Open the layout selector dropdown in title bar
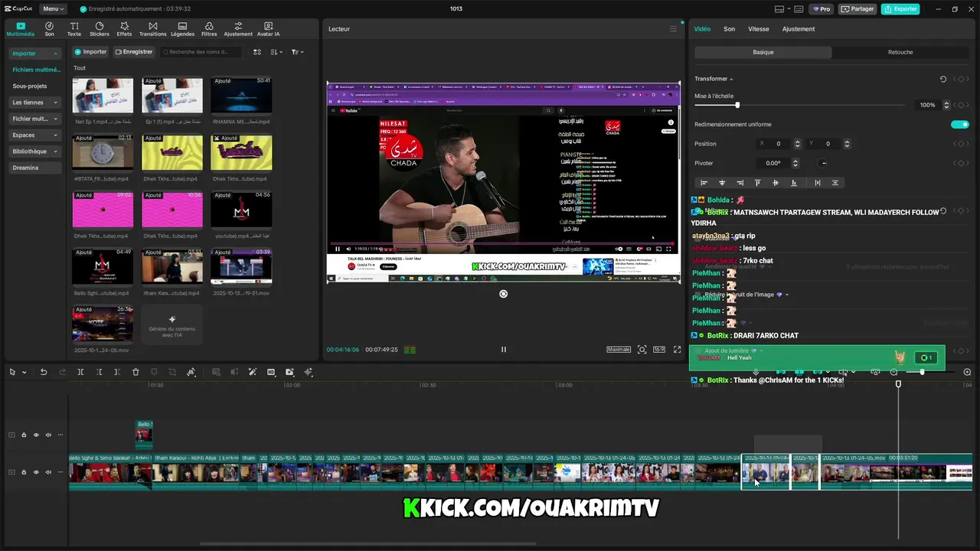The height and width of the screenshot is (551, 980). pos(783,9)
